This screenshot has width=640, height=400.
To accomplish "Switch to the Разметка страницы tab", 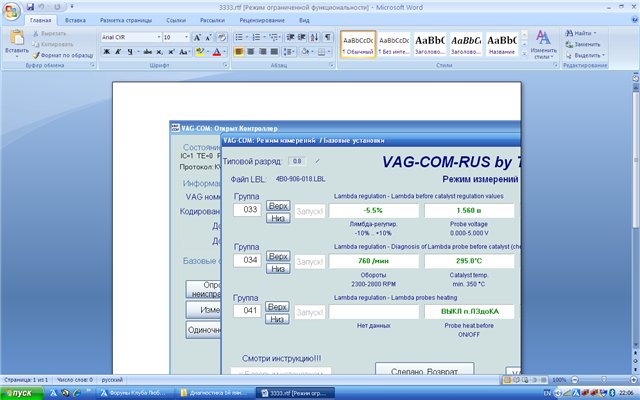I will [126, 20].
